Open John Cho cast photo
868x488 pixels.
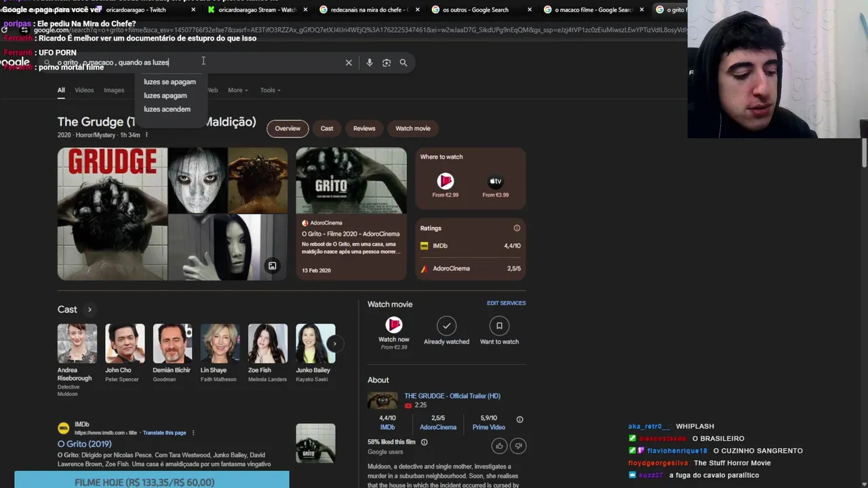pyautogui.click(x=125, y=344)
